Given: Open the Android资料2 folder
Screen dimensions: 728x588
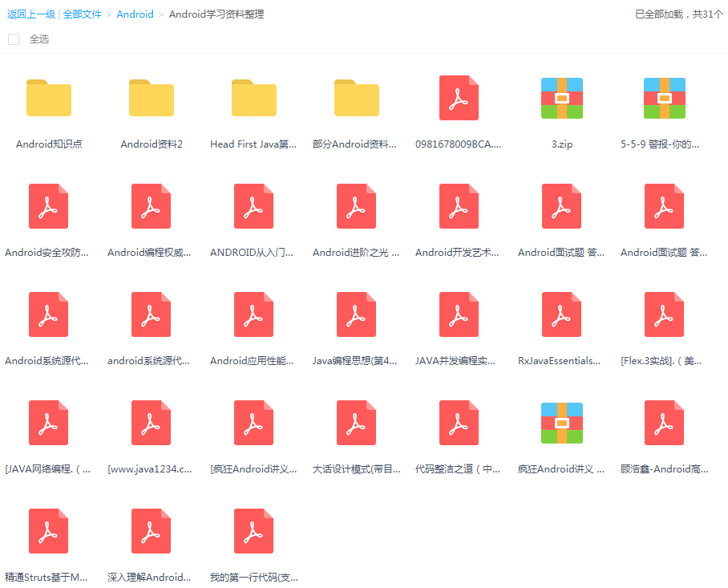Looking at the screenshot, I should [x=151, y=98].
